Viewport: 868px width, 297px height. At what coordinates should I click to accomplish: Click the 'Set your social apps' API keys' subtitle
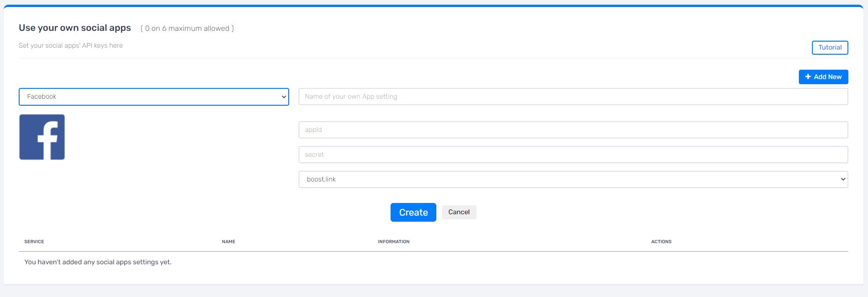71,46
